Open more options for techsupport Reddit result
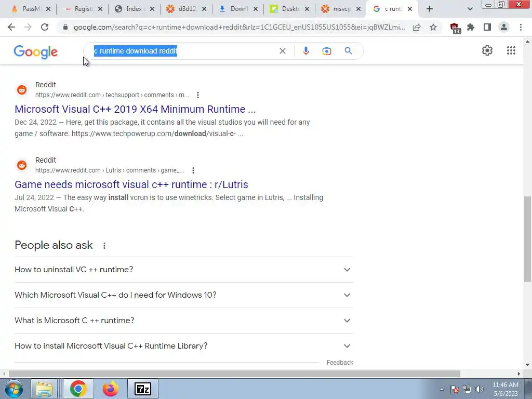The image size is (532, 399). coord(198,95)
